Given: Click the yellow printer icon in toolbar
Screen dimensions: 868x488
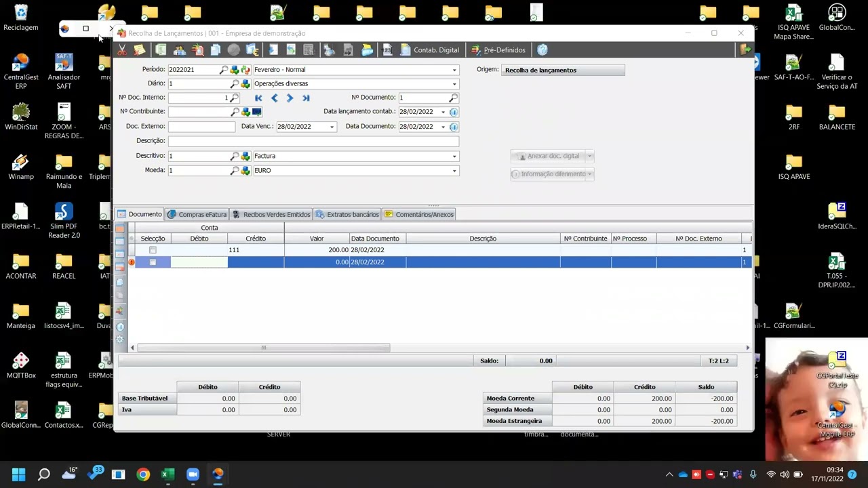Looking at the screenshot, I should pos(367,50).
